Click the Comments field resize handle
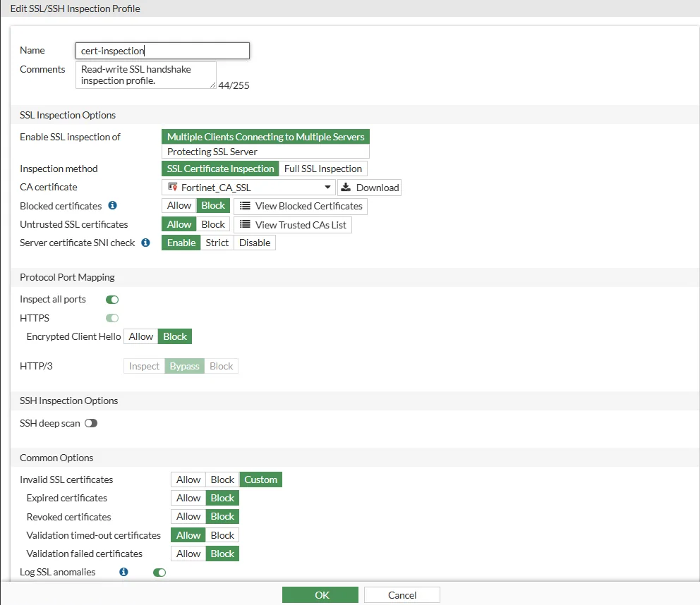 tap(213, 85)
